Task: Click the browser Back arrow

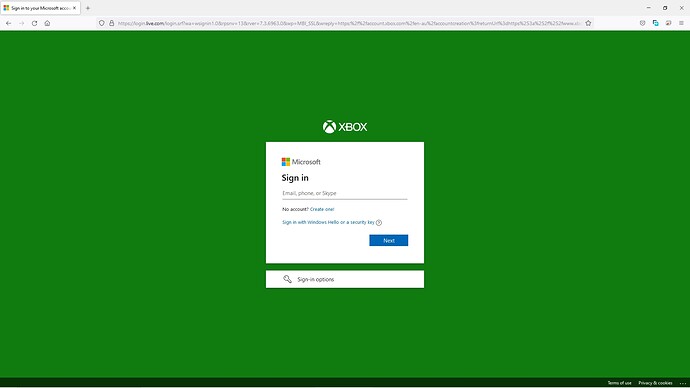Action: (9, 23)
